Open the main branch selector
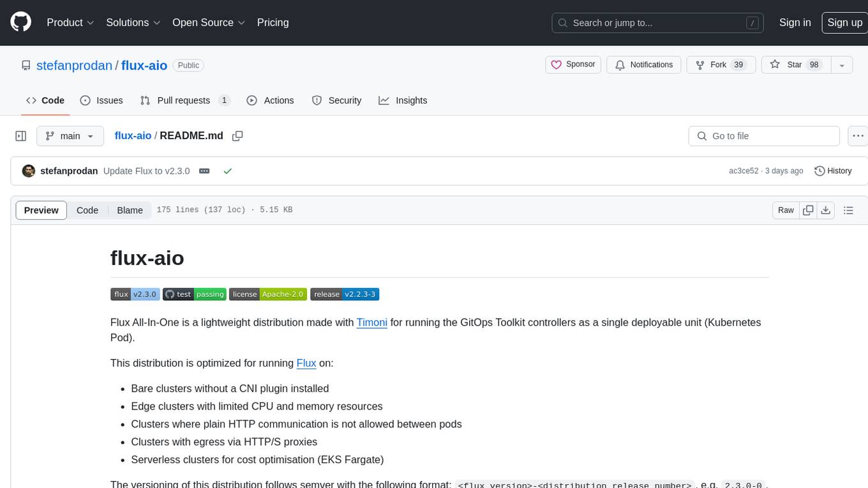Screen dimensions: 868x488 [x=70, y=136]
